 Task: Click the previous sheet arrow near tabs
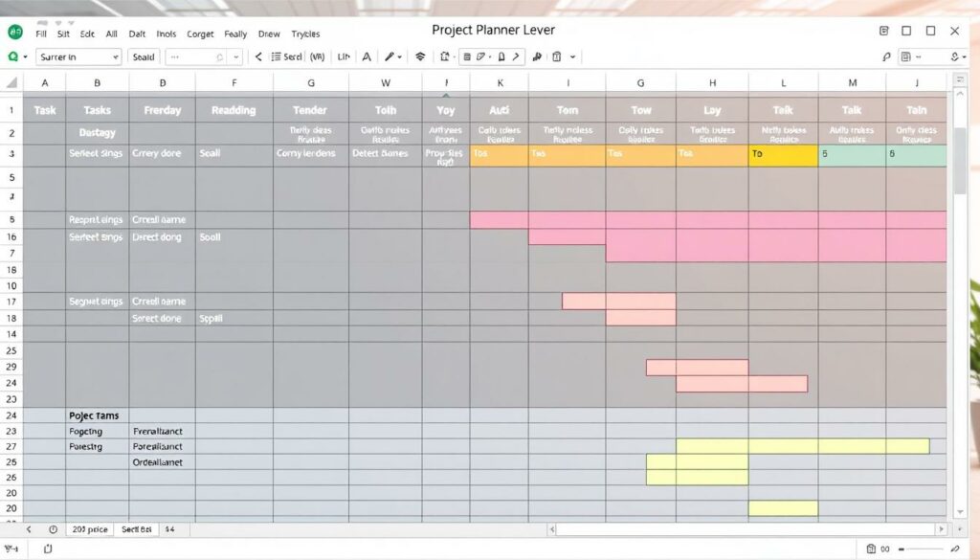[x=29, y=529]
